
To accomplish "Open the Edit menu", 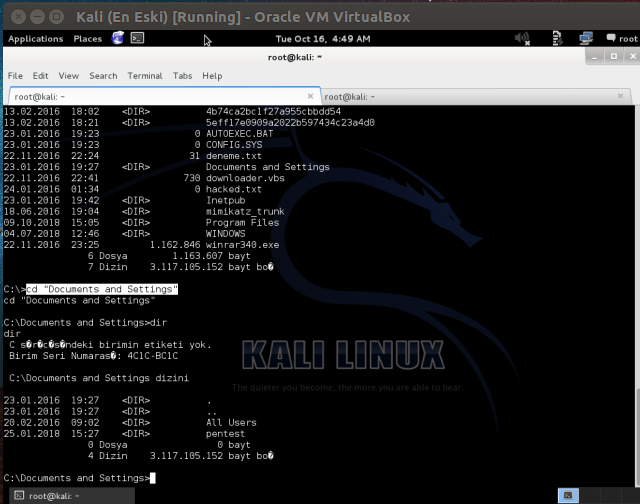I will tap(40, 76).
